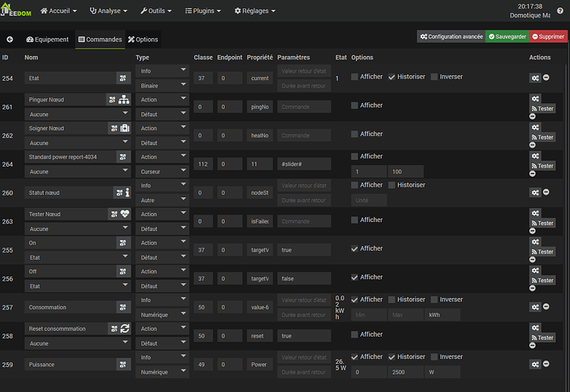
Task: Open the Analyse menu
Action: [x=108, y=11]
